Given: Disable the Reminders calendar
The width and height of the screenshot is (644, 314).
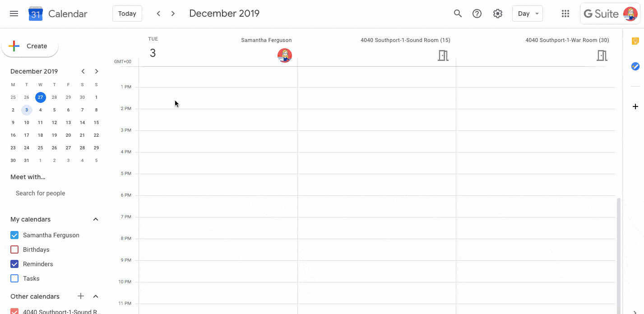Looking at the screenshot, I should (14, 264).
